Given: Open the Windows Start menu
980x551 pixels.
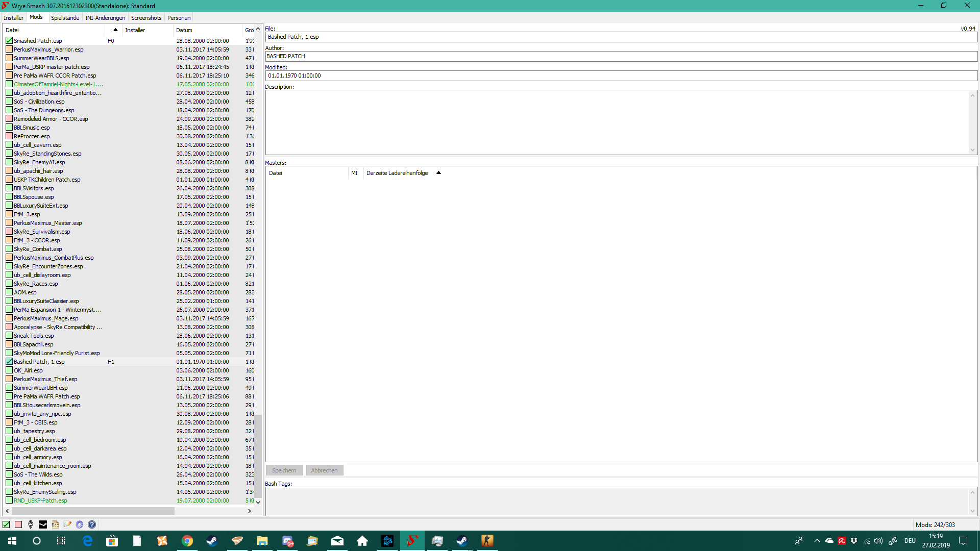Looking at the screenshot, I should pos(12,541).
